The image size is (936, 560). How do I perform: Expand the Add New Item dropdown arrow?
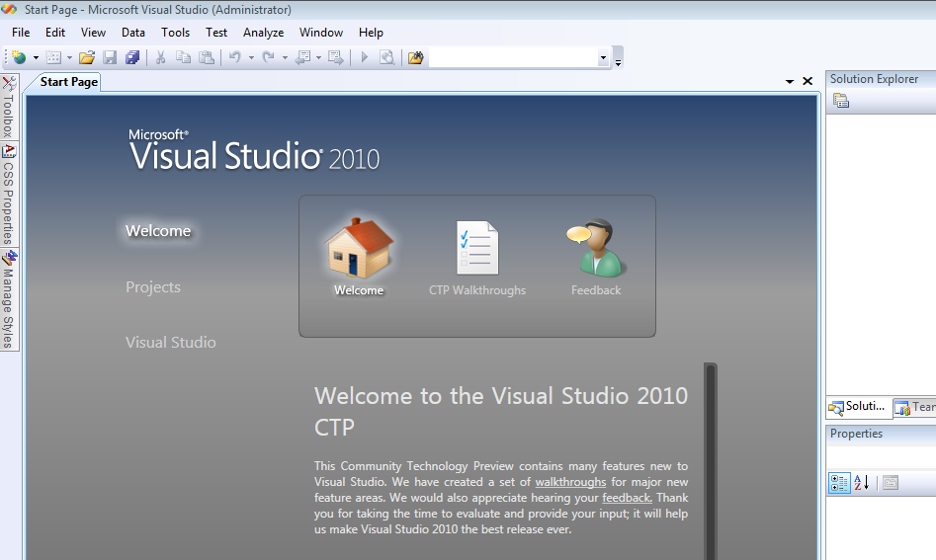(70, 58)
